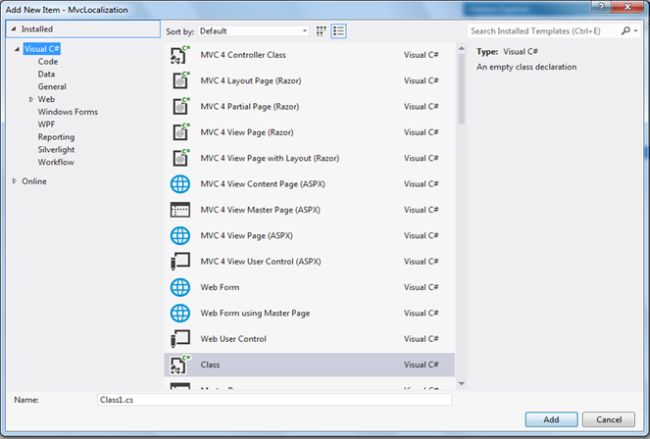Click the MVC 4 Controller Class icon
Viewport: 650px width, 439px height.
point(180,55)
